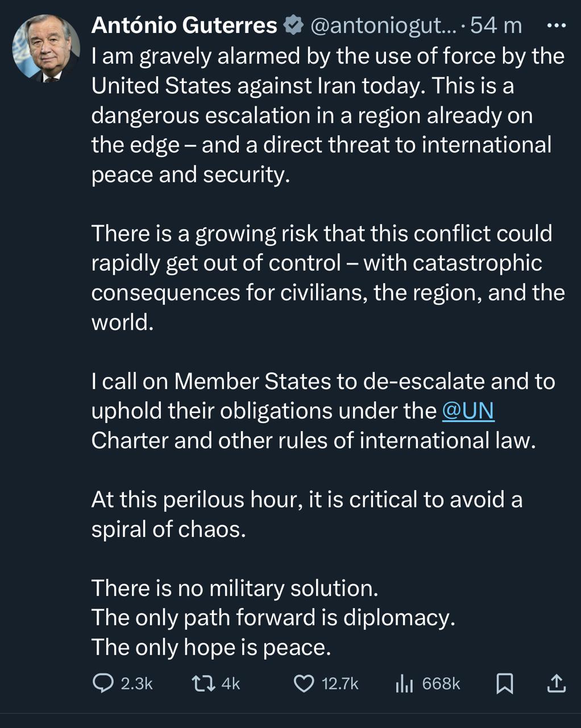This screenshot has height=728, width=581.
Task: Open the view analytics bar-chart icon
Action: click(404, 683)
